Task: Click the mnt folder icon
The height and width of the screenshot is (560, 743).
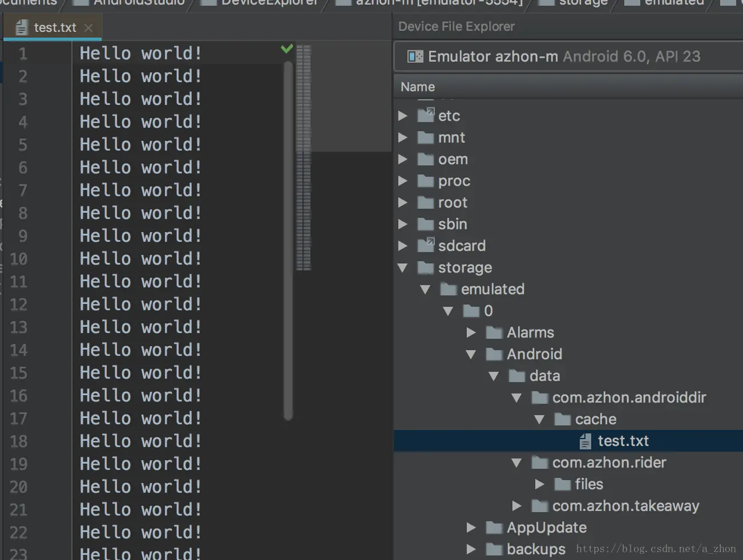Action: point(426,137)
